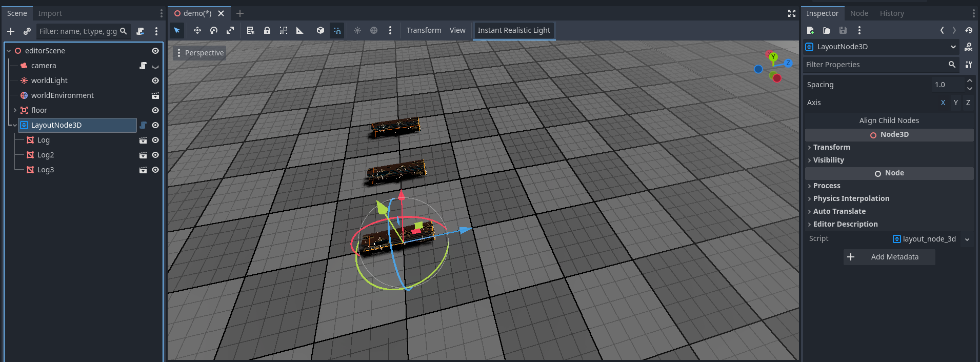Activate Move mode tool
The width and height of the screenshot is (980, 362).
pos(197,30)
